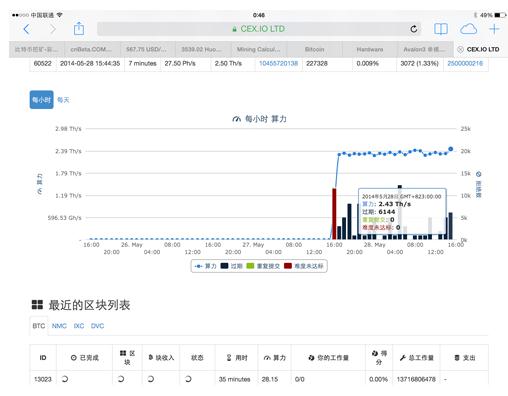Image resolution: width=508 pixels, height=396 pixels.
Task: Tap the Safari forward arrow
Action: (x=52, y=29)
